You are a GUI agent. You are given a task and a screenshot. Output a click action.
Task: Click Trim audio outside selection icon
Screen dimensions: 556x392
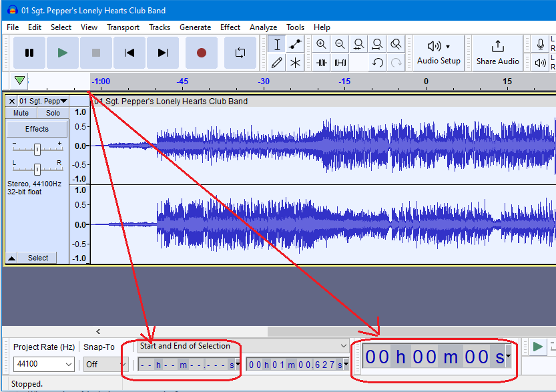point(321,63)
